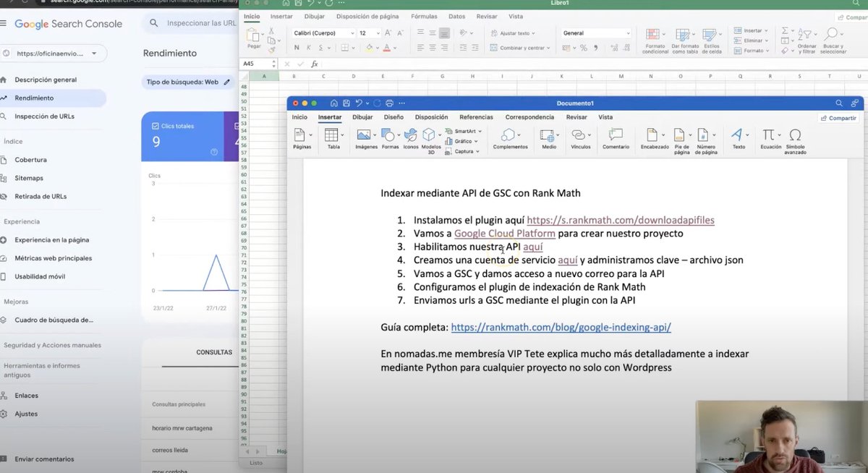The width and height of the screenshot is (868, 473).
Task: Click Word print icon in title bar
Action: [x=389, y=103]
